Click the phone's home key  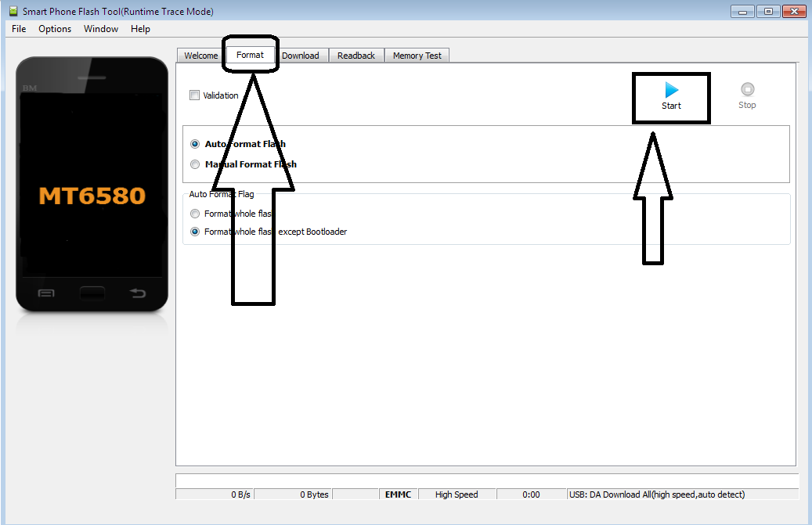[x=92, y=293]
